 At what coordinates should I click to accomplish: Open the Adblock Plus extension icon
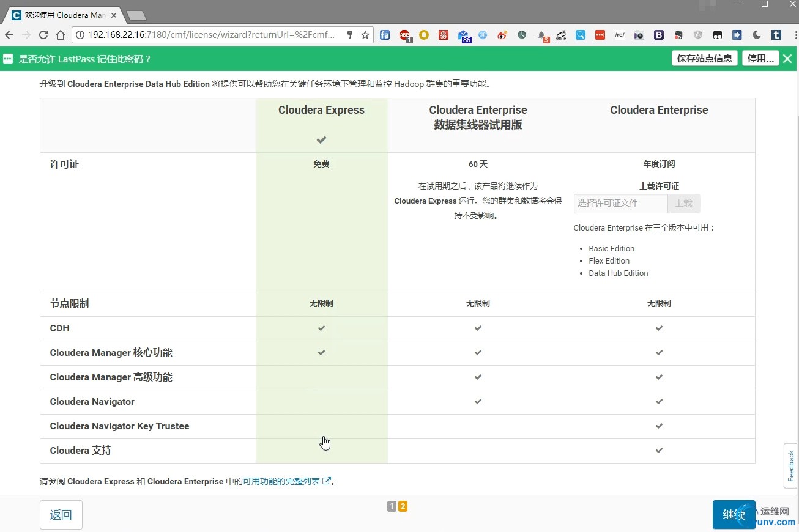click(x=404, y=35)
